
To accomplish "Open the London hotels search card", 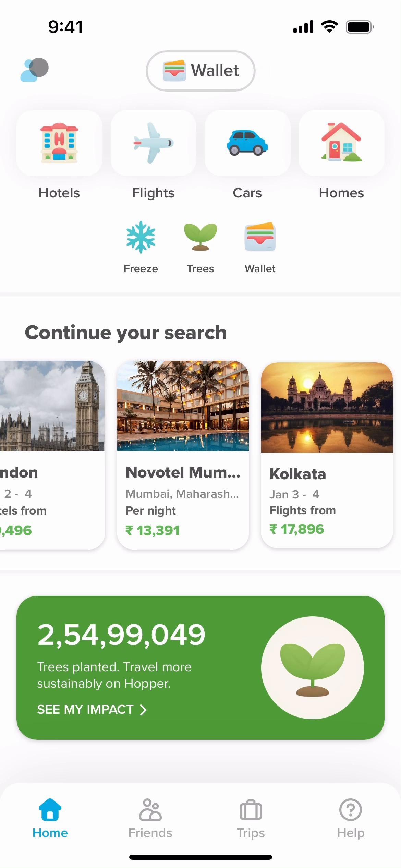I will pos(51,455).
